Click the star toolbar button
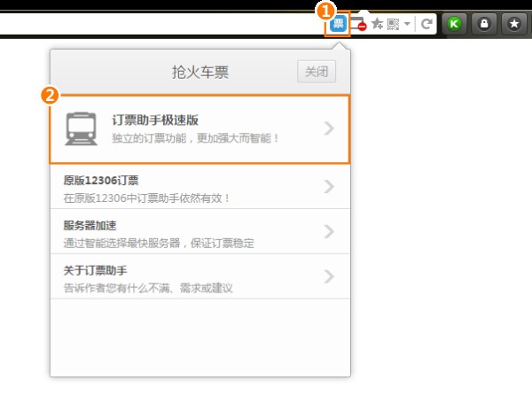Screen dimensions: 532x396 point(514,24)
